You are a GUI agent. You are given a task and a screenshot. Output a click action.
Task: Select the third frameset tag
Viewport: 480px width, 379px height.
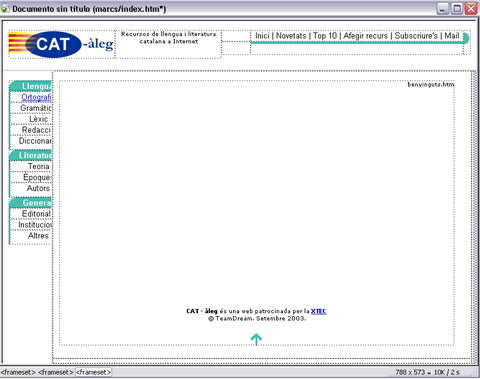93,372
